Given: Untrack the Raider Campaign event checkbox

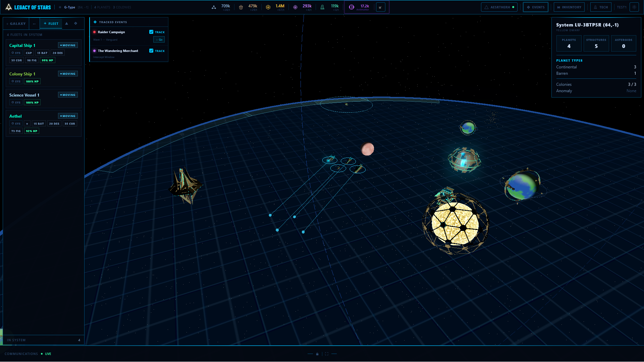Looking at the screenshot, I should pos(151,32).
